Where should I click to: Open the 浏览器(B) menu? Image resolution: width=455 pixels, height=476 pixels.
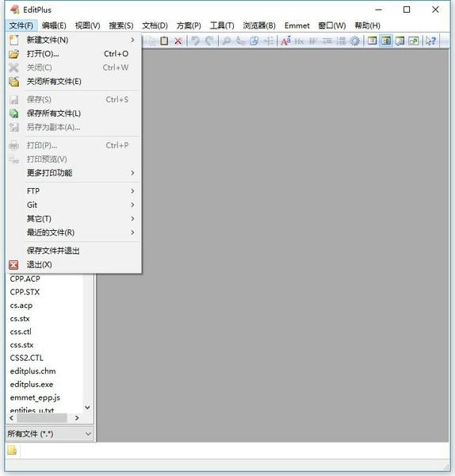click(259, 25)
